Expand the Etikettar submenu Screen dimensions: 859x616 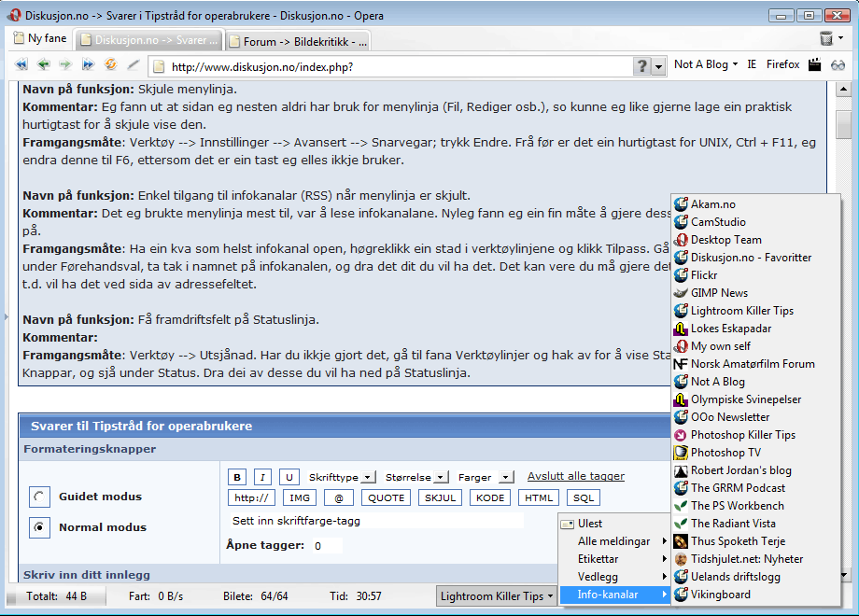coord(614,559)
